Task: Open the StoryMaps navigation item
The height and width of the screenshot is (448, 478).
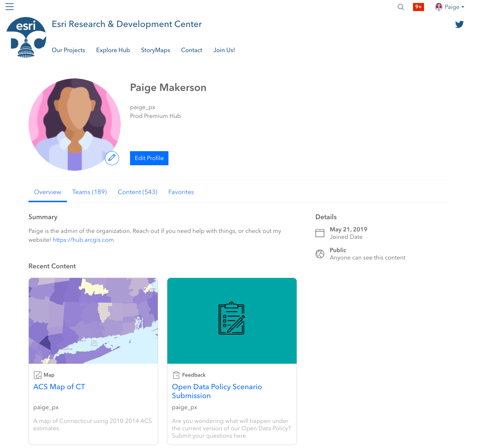Action: coord(156,50)
